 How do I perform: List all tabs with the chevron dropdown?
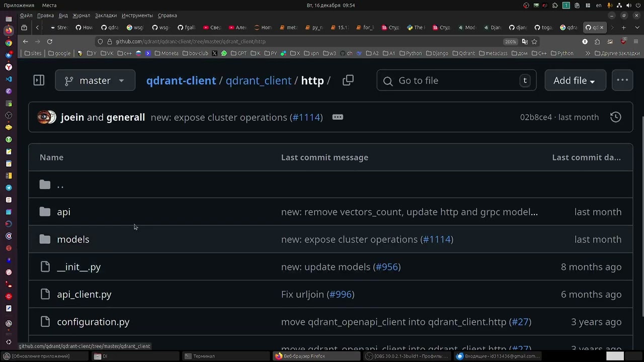click(636, 28)
